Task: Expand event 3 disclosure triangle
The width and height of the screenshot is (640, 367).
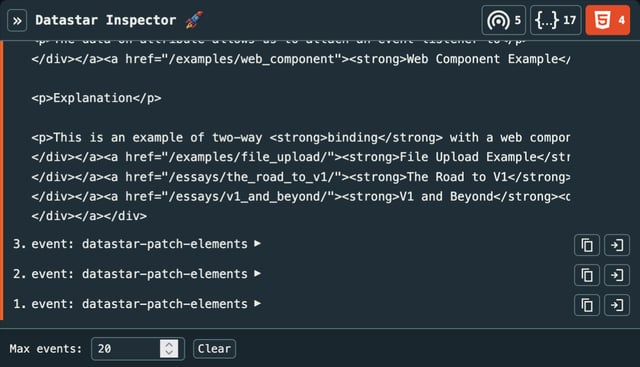Action: click(258, 244)
